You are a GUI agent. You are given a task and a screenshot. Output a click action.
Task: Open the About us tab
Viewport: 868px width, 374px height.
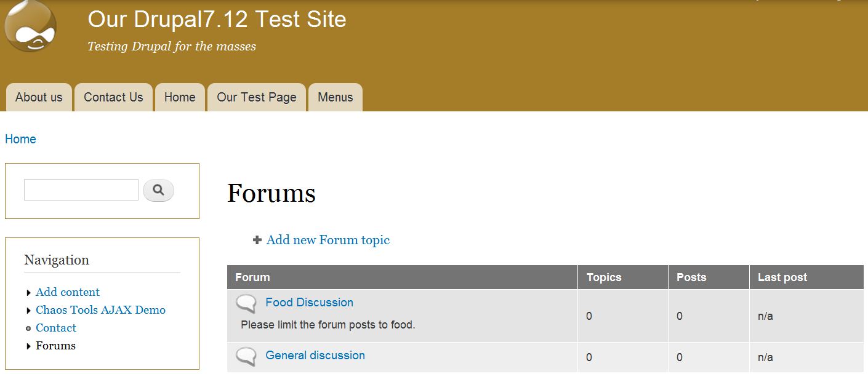point(39,97)
